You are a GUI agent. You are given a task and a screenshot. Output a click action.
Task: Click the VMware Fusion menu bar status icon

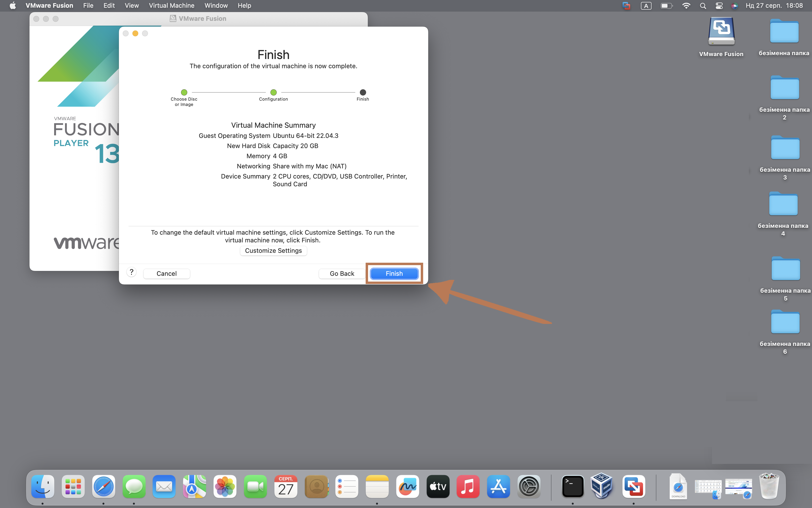(626, 5)
